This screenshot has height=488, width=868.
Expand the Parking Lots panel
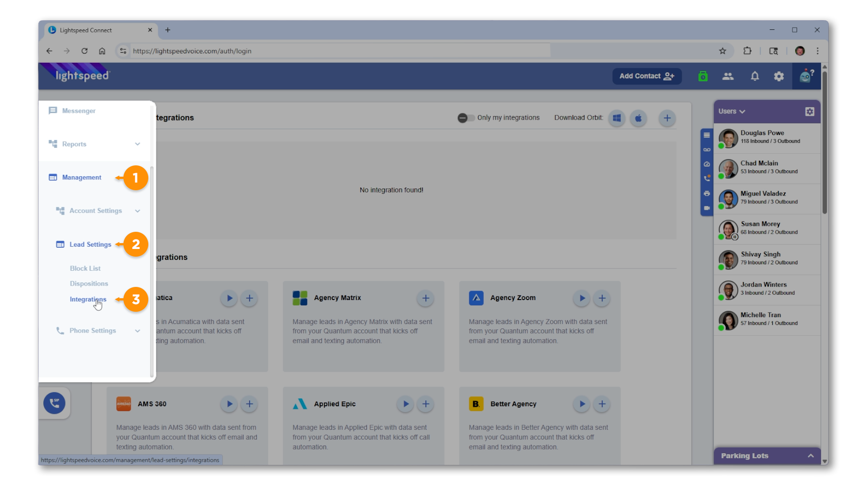pos(811,455)
